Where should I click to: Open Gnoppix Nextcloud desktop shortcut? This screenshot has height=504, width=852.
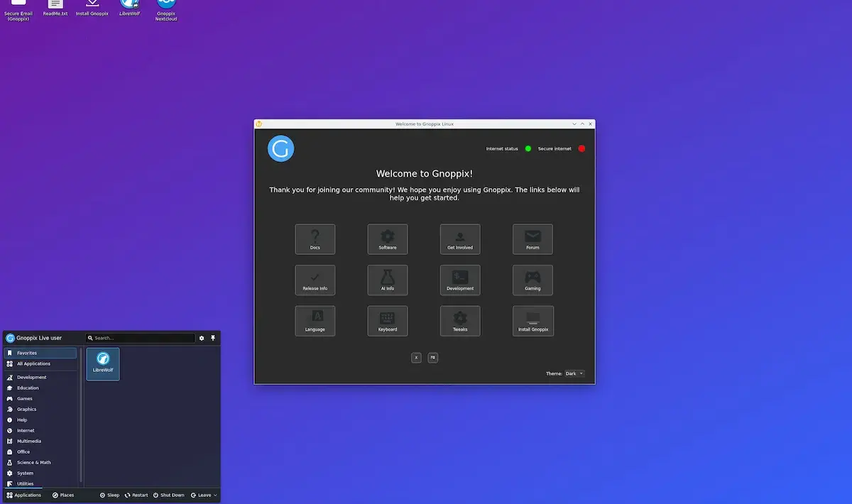pos(166,10)
